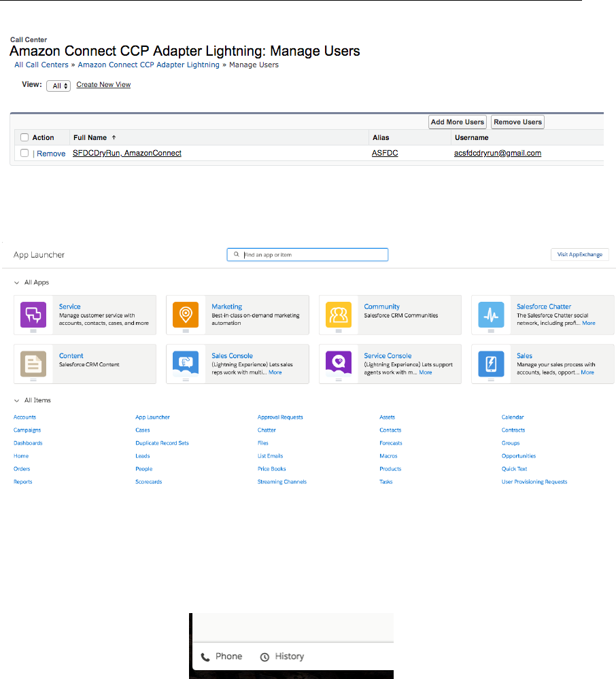The height and width of the screenshot is (679, 616).
Task: Sort by the Full Name column header
Action: [90, 137]
